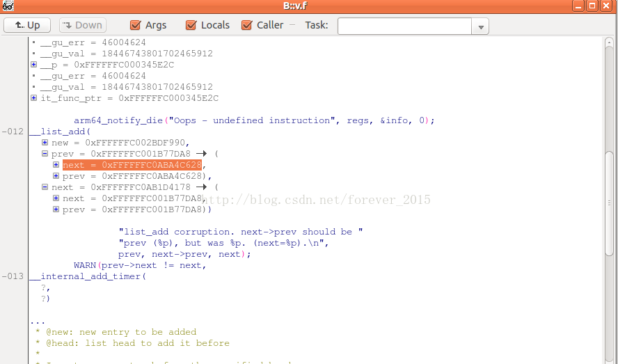This screenshot has height=364, width=618.
Task: Toggle the Locals checkbox
Action: point(191,25)
